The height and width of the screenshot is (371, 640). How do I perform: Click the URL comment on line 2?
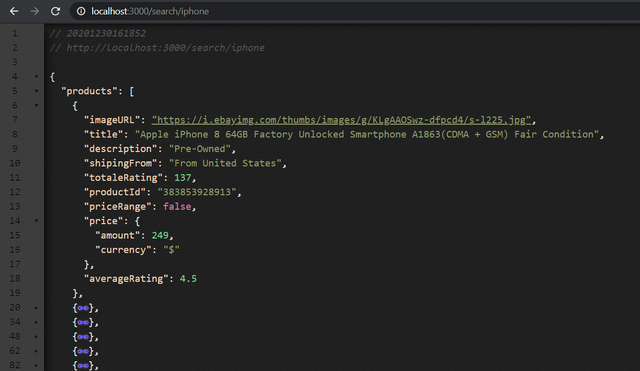click(157, 48)
